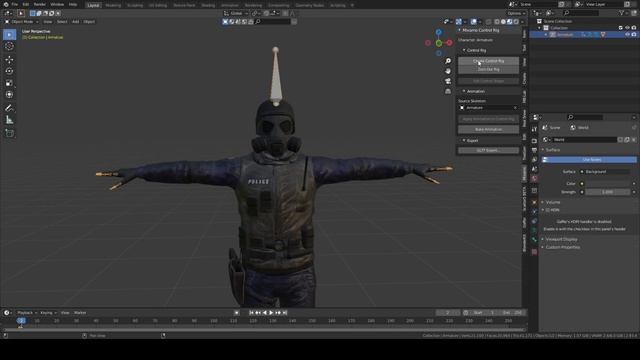The width and height of the screenshot is (640, 360).
Task: Open the Object Mode dropdown
Action: pos(22,22)
